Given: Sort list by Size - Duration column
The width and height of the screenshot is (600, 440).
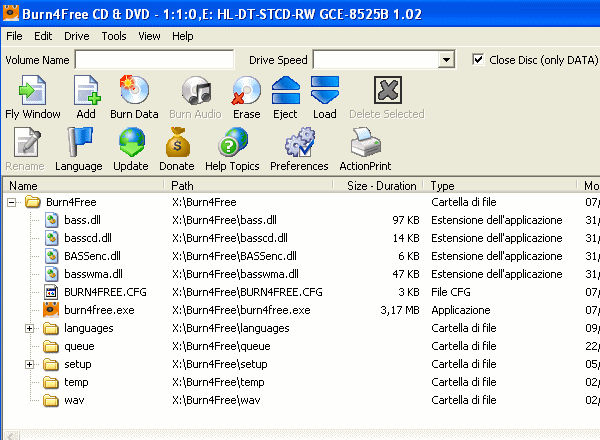Looking at the screenshot, I should tap(381, 186).
